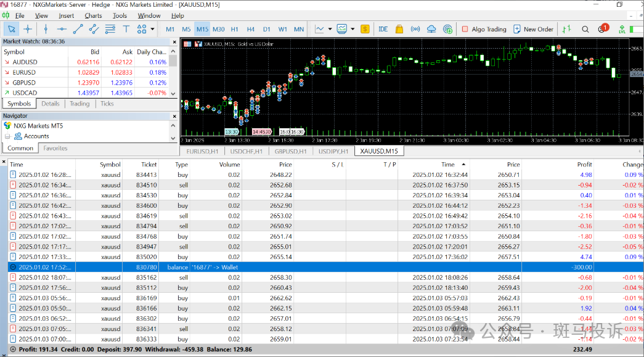Select GBPUSD row in Market Watch
This screenshot has width=644, height=357.
[x=86, y=83]
